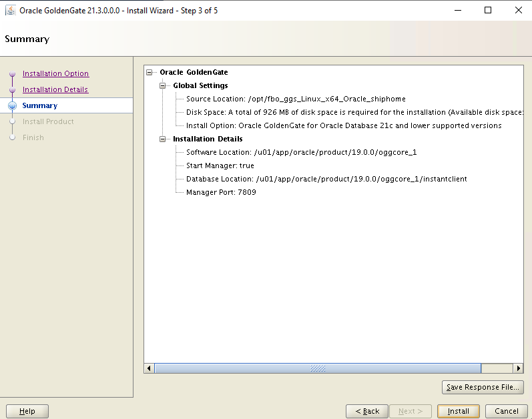Select the 'Manager Port: 7809' row
This screenshot has width=532, height=419.
pyautogui.click(x=221, y=192)
